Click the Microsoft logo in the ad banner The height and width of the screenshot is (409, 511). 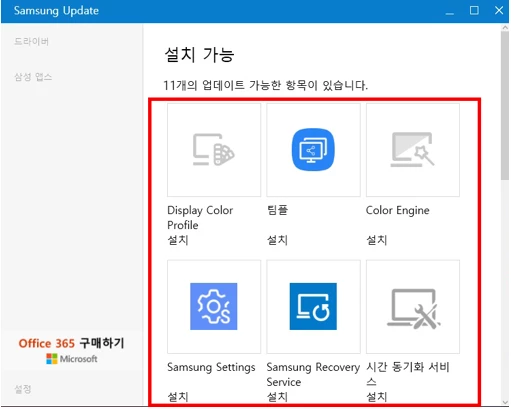pos(72,359)
